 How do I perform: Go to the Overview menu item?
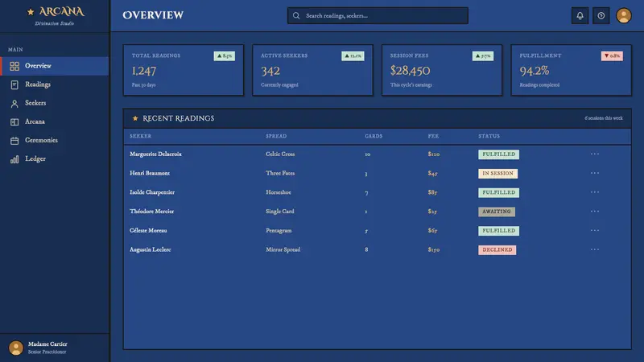pyautogui.click(x=55, y=66)
